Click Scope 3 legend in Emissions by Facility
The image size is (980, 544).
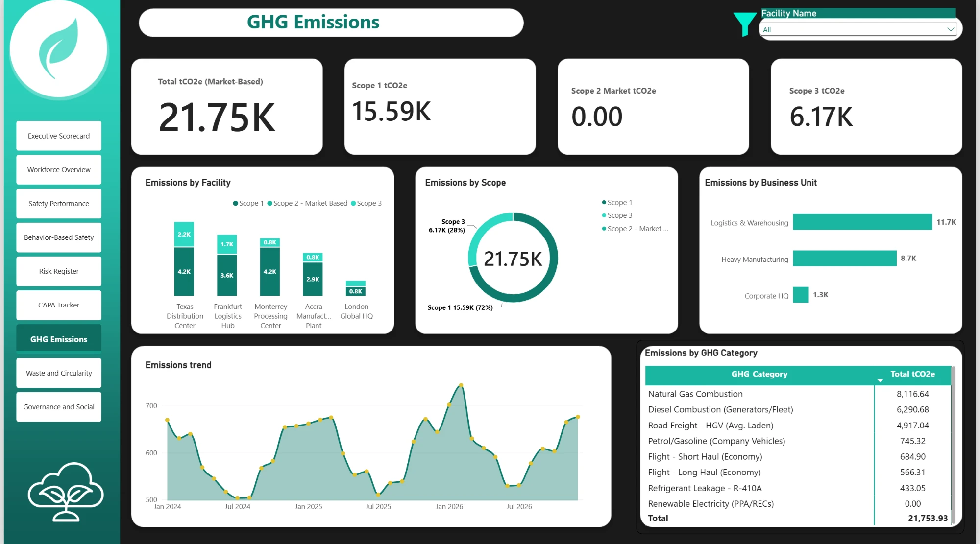[x=367, y=203]
